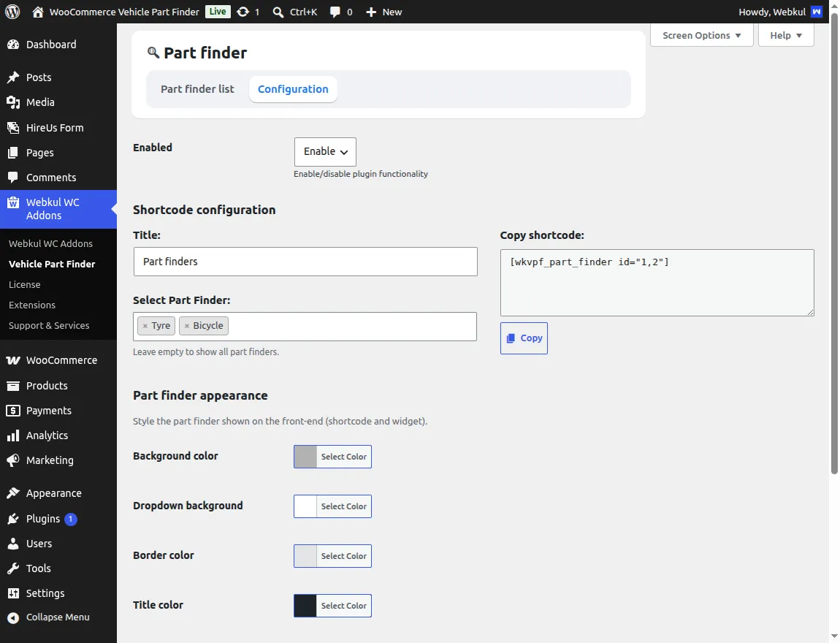Click the Live status badge
This screenshot has width=840, height=643.
(x=218, y=12)
